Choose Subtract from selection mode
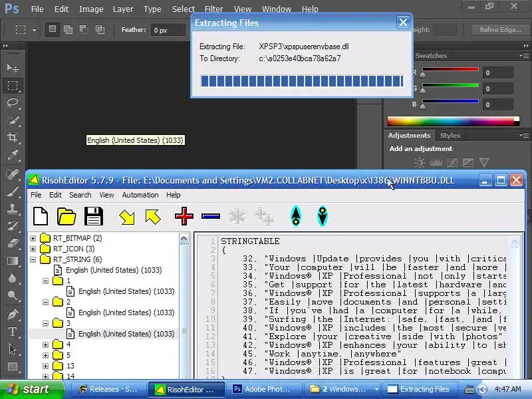The height and width of the screenshot is (399, 532). (84, 29)
